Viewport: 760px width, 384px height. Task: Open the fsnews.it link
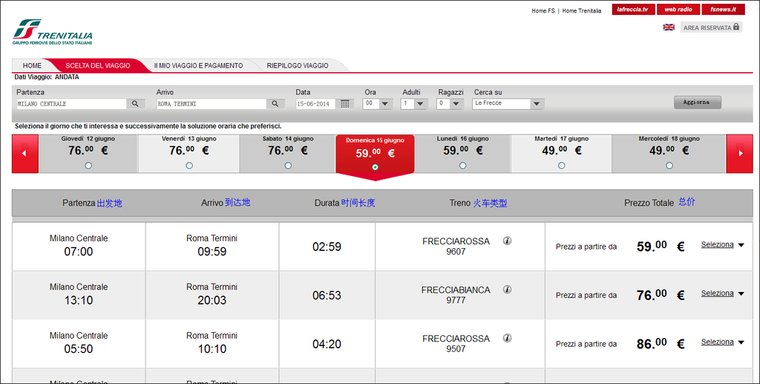pos(723,9)
